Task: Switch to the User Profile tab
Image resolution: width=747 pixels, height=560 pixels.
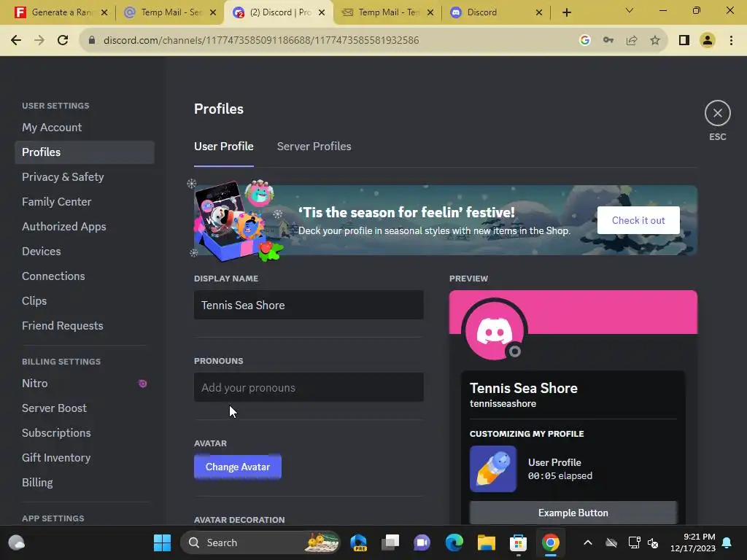Action: [x=223, y=146]
